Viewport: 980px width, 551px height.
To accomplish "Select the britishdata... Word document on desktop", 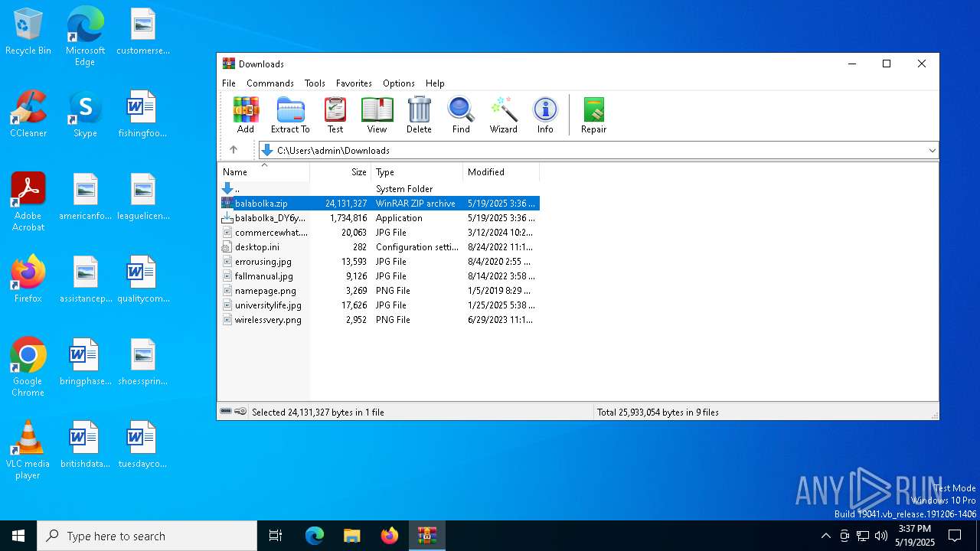I will (x=85, y=445).
